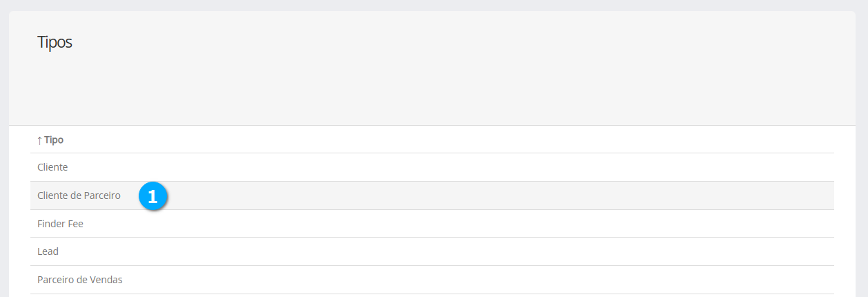868x297 pixels.
Task: Open the Cliente type entry
Action: [x=52, y=167]
